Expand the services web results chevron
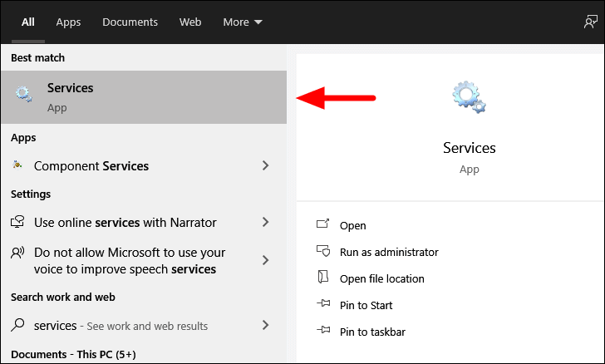 tap(265, 325)
